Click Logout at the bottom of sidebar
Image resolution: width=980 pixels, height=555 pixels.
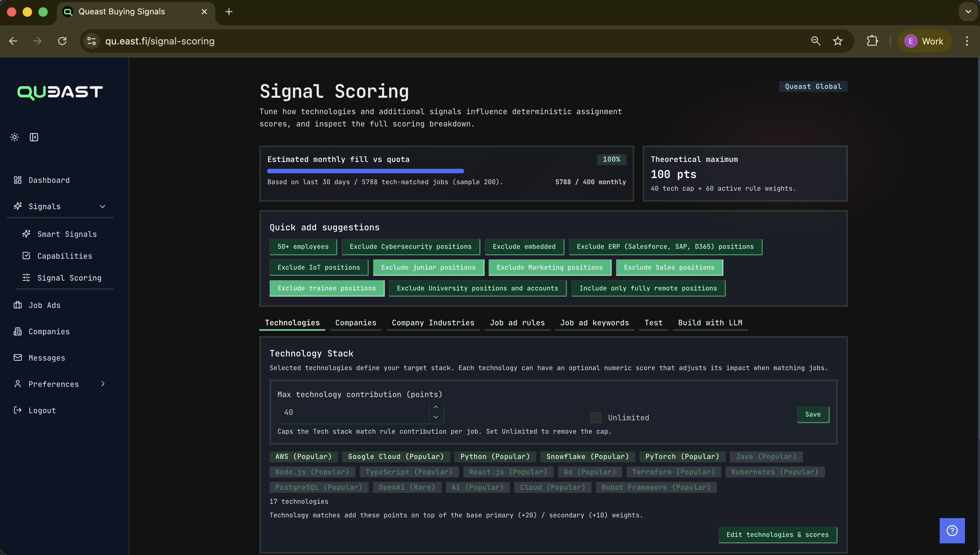pos(42,410)
